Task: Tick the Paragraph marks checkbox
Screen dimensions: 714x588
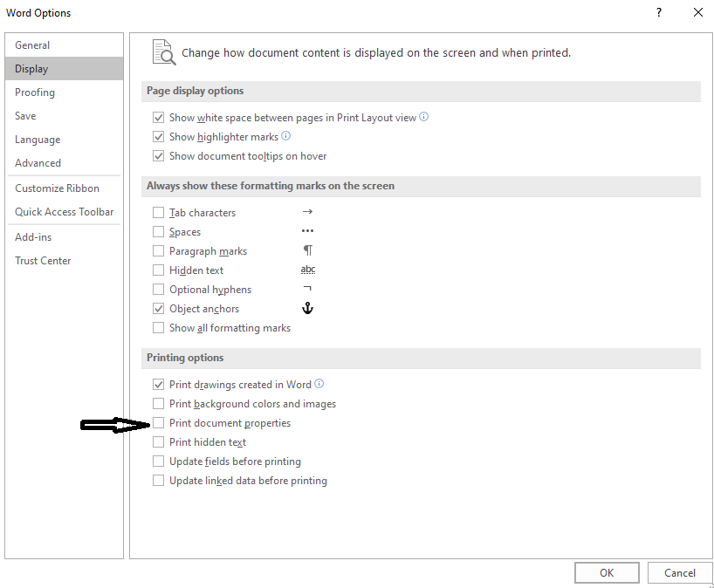Action: pyautogui.click(x=158, y=251)
